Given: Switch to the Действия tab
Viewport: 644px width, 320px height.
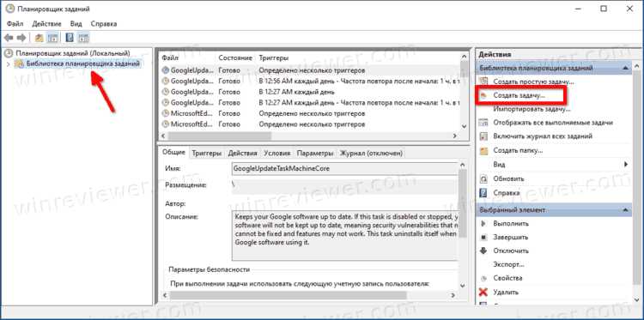Looking at the screenshot, I should [x=243, y=153].
